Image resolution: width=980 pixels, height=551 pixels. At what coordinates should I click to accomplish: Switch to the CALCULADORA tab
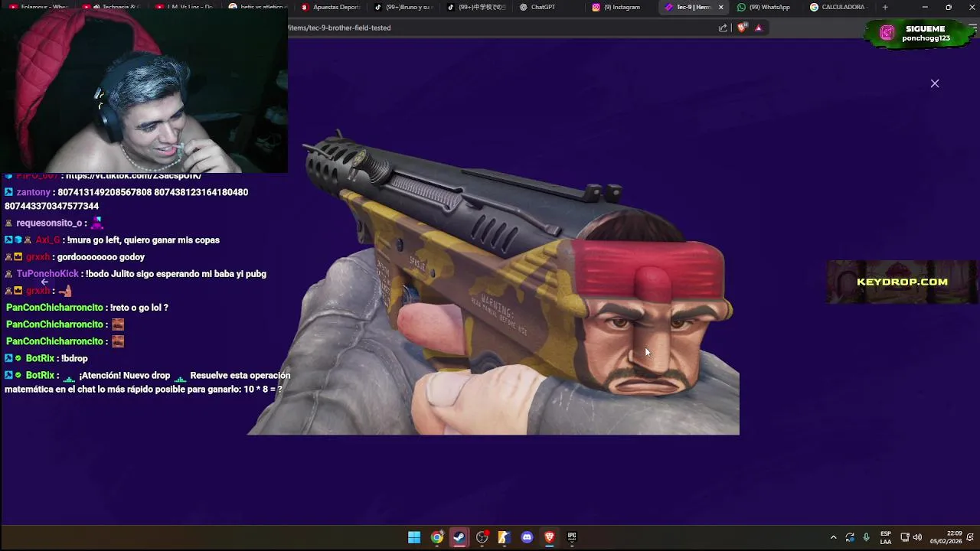tap(841, 7)
